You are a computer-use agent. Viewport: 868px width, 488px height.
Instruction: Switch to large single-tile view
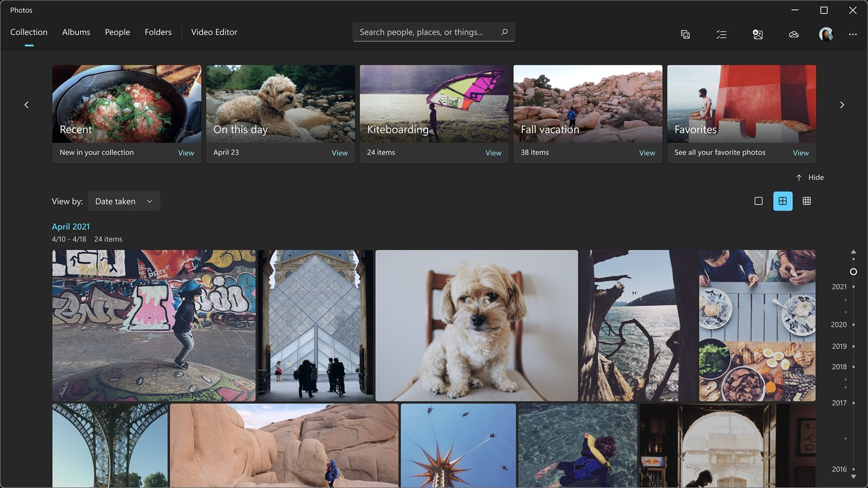(x=758, y=201)
